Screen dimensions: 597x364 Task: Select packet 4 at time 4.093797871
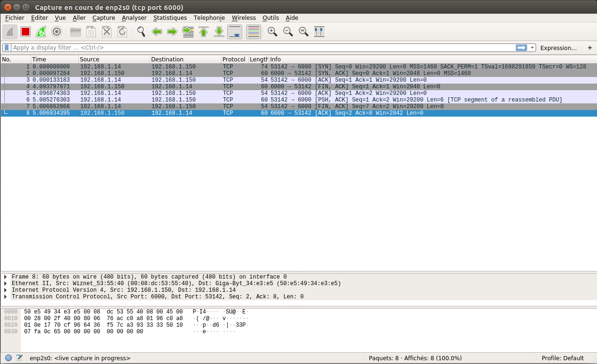(298, 86)
